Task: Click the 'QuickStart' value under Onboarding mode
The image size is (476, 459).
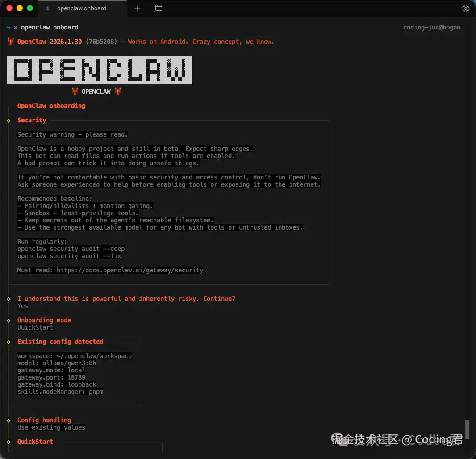Action: click(x=35, y=328)
